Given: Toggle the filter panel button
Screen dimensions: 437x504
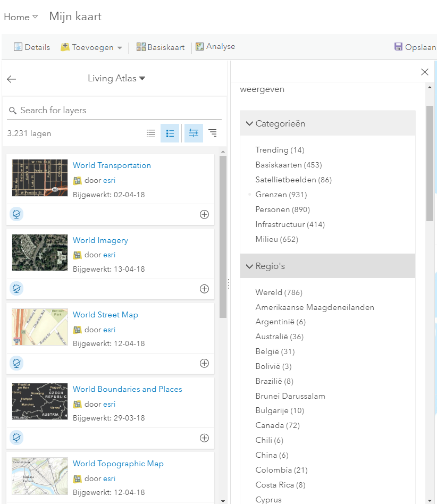Looking at the screenshot, I should (194, 133).
